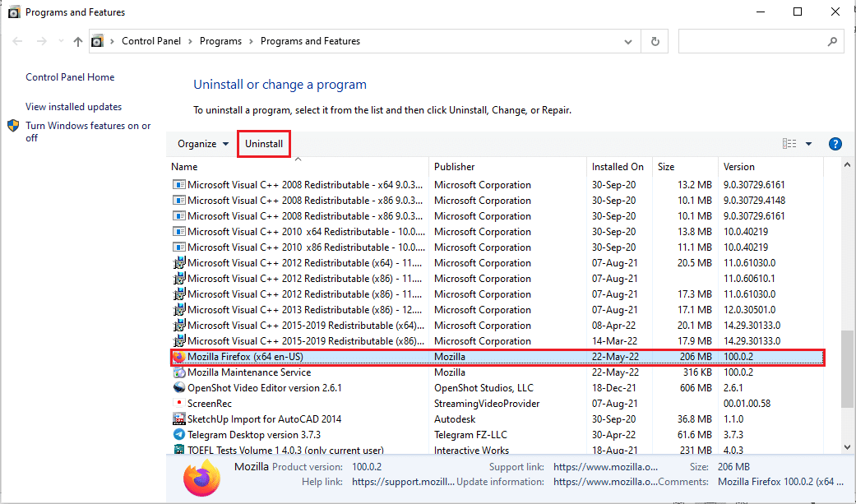The width and height of the screenshot is (856, 504).
Task: Click icon of Visual C++ 2008 x64 9.0.3
Action: click(x=178, y=184)
